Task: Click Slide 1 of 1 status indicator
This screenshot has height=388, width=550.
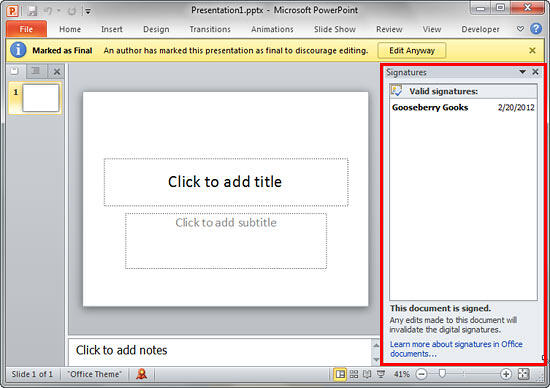Action: point(32,374)
